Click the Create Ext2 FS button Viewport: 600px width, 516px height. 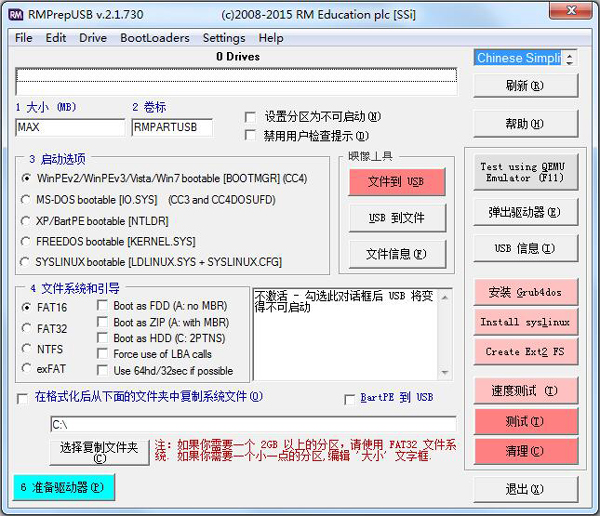525,352
